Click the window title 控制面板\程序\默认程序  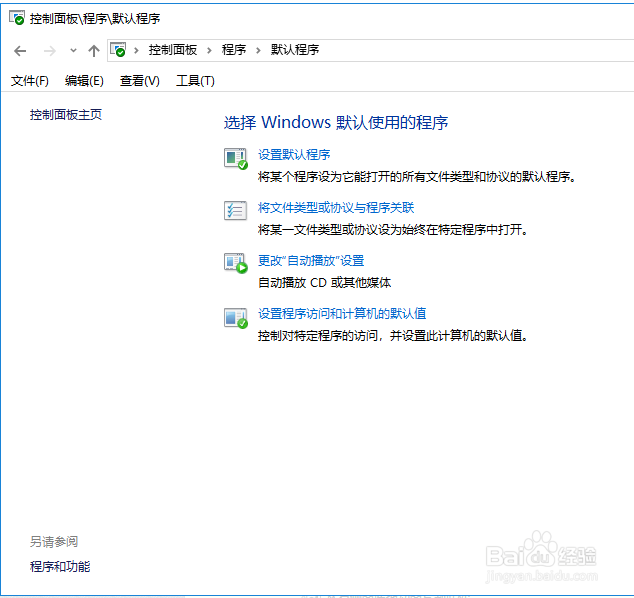[x=95, y=19]
